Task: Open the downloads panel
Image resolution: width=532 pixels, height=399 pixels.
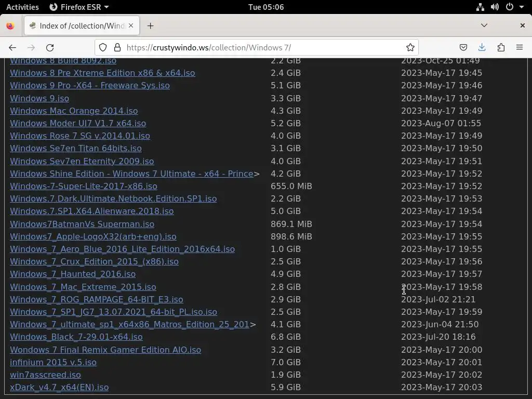Action: 482,47
